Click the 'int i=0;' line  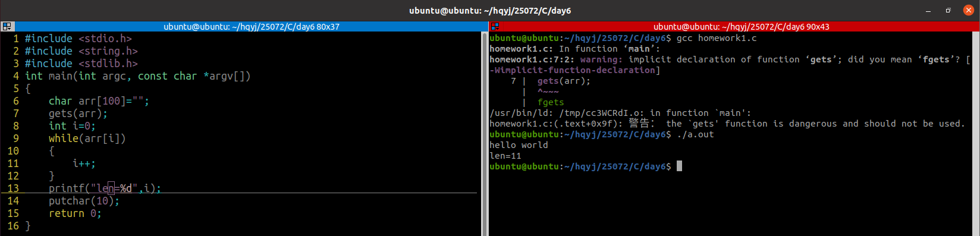[72, 126]
